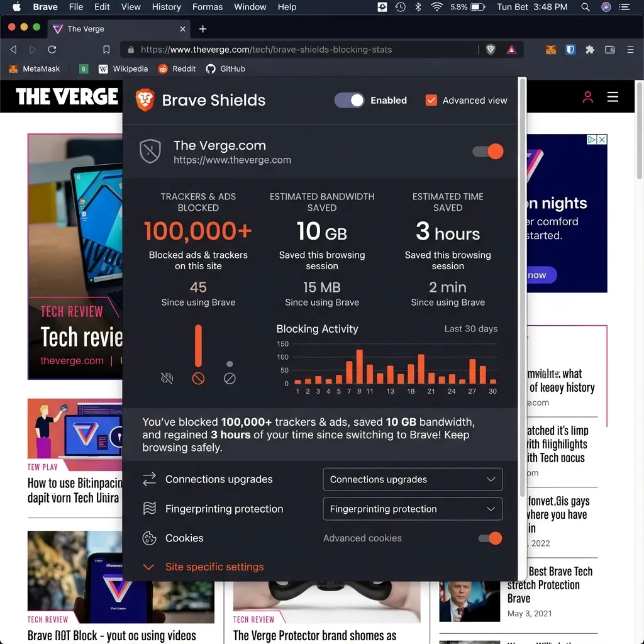Click the crossed shield icon beside The Verge.com

[x=150, y=151]
